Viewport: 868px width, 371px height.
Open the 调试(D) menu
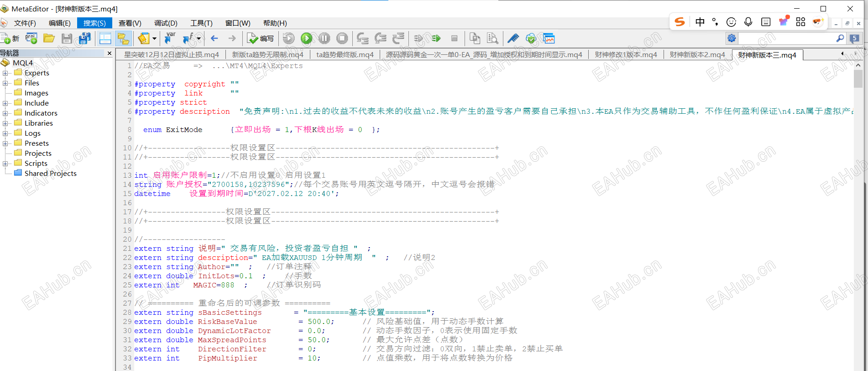click(166, 23)
